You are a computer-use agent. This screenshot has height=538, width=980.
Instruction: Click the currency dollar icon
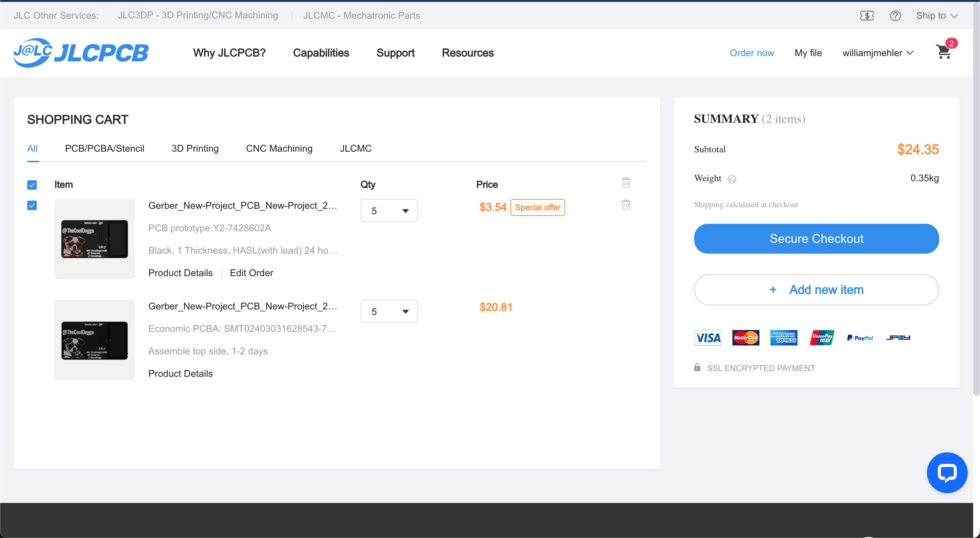[867, 16]
